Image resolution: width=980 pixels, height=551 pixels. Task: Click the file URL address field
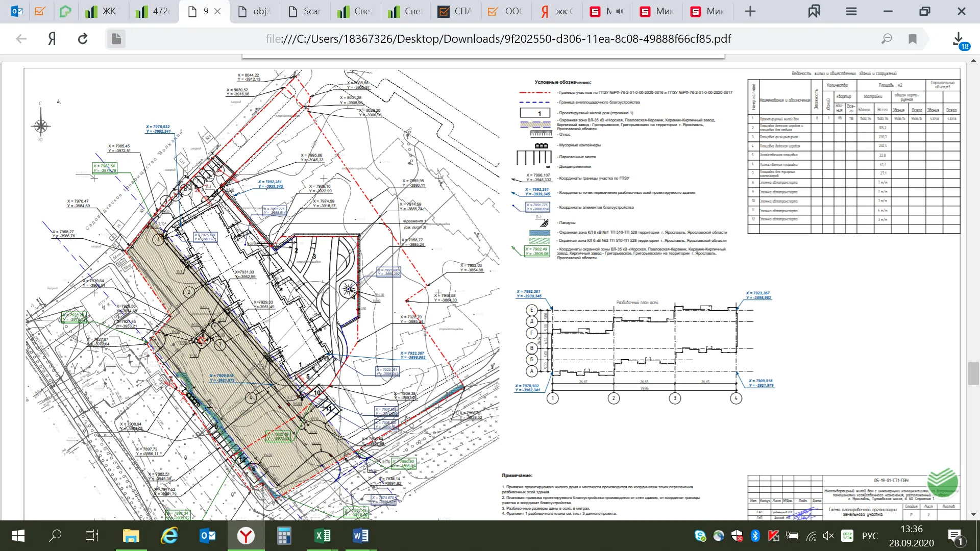tap(498, 39)
